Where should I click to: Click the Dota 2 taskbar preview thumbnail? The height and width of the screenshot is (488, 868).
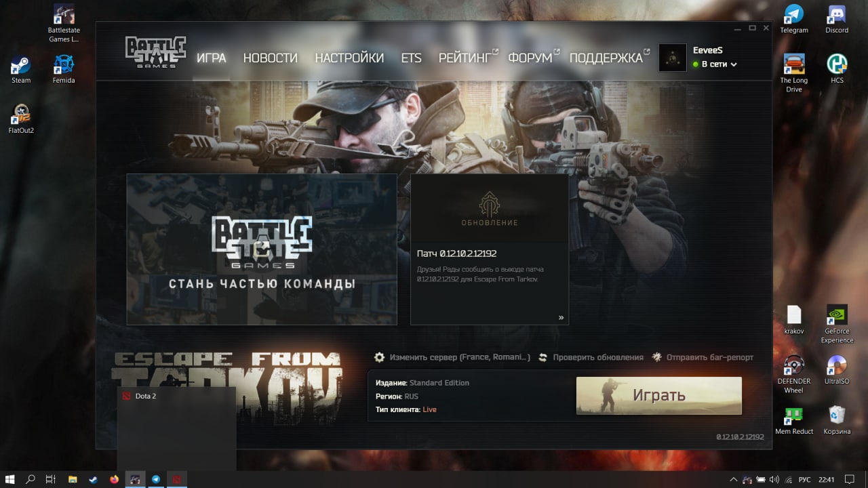tap(176, 429)
